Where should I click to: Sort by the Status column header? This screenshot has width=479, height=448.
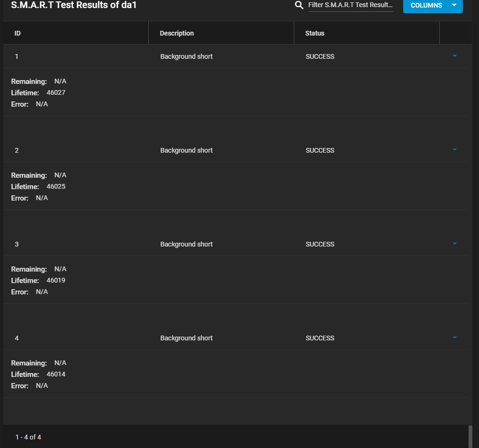pos(315,33)
